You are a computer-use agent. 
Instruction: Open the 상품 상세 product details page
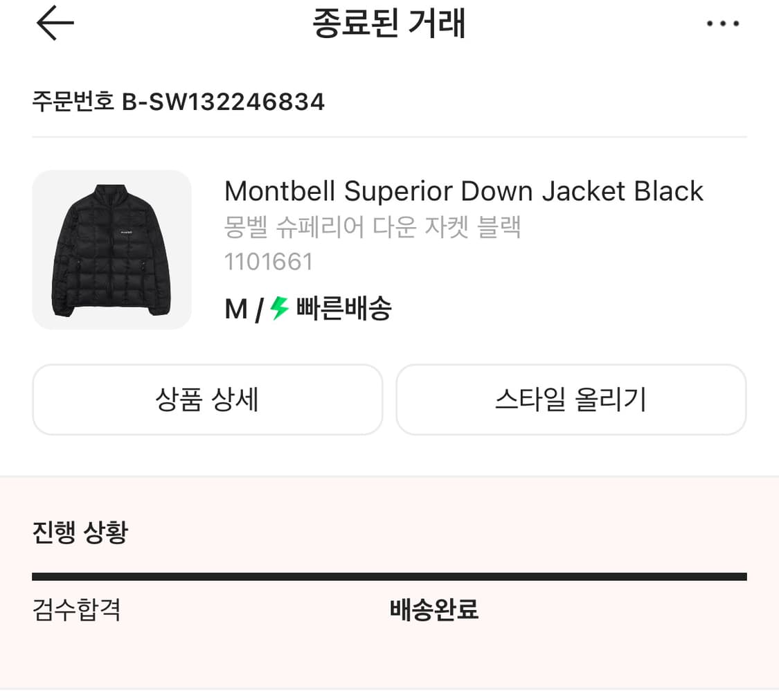pos(207,400)
